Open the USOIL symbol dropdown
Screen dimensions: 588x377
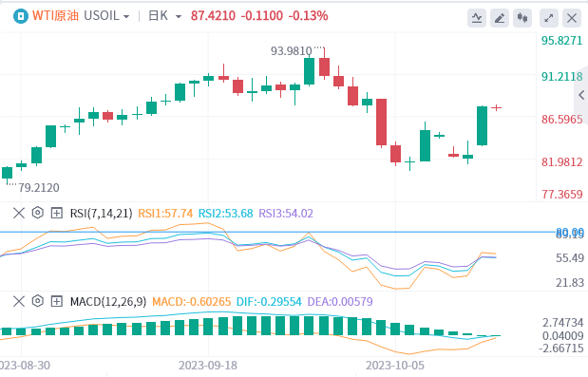click(107, 16)
